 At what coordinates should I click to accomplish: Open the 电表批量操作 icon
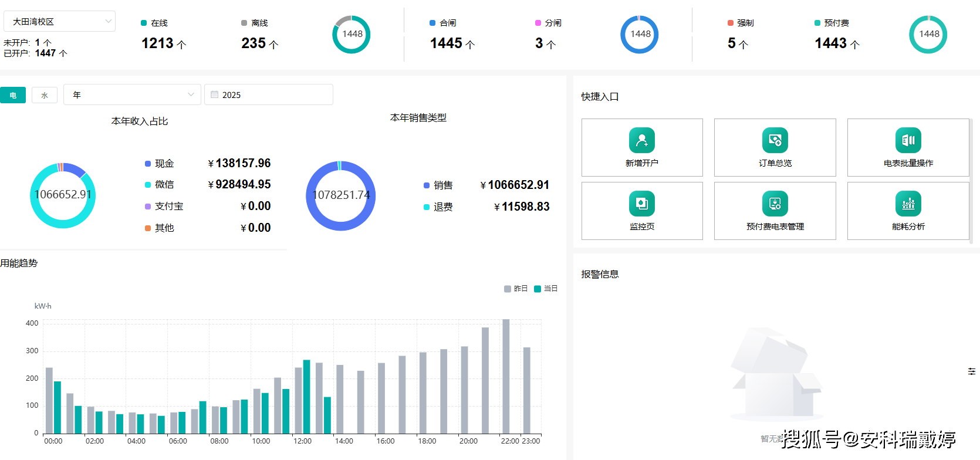(908, 140)
